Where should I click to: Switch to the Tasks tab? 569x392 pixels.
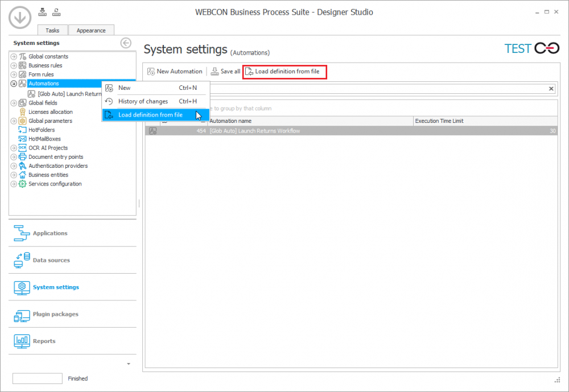(x=52, y=30)
